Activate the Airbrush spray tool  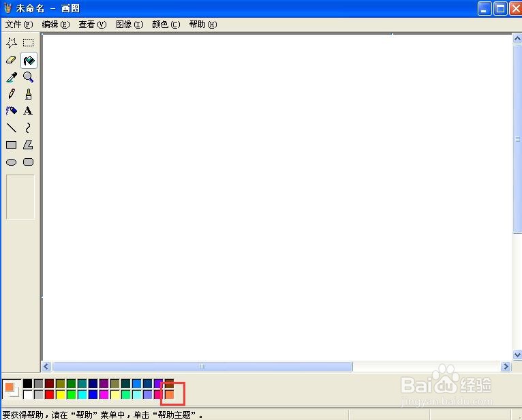click(x=12, y=111)
